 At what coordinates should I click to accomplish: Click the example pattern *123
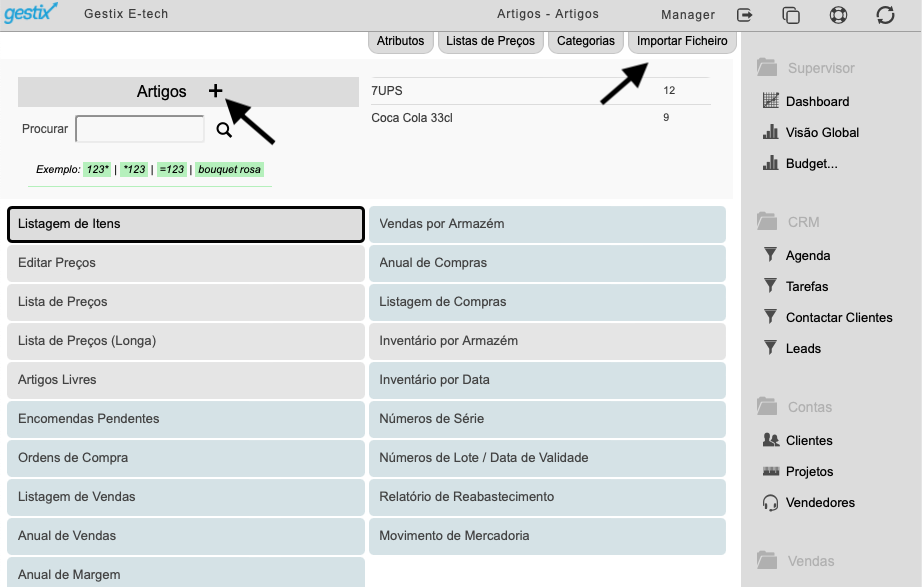[x=134, y=169]
